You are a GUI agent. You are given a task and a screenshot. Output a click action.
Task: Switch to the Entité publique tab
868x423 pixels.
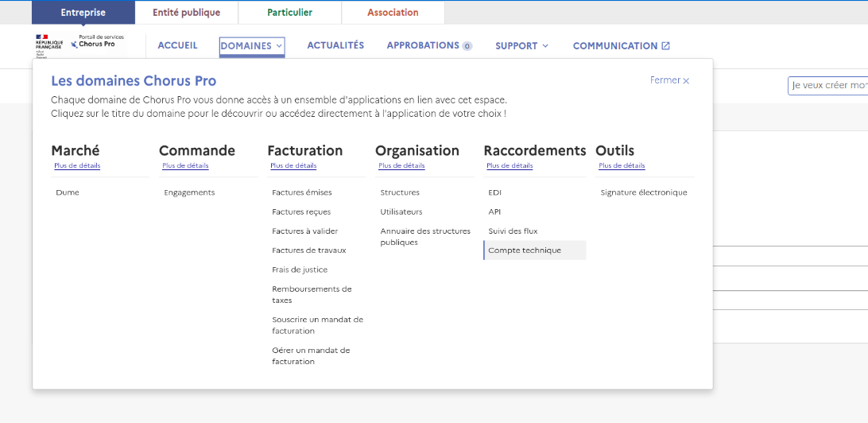pyautogui.click(x=186, y=13)
